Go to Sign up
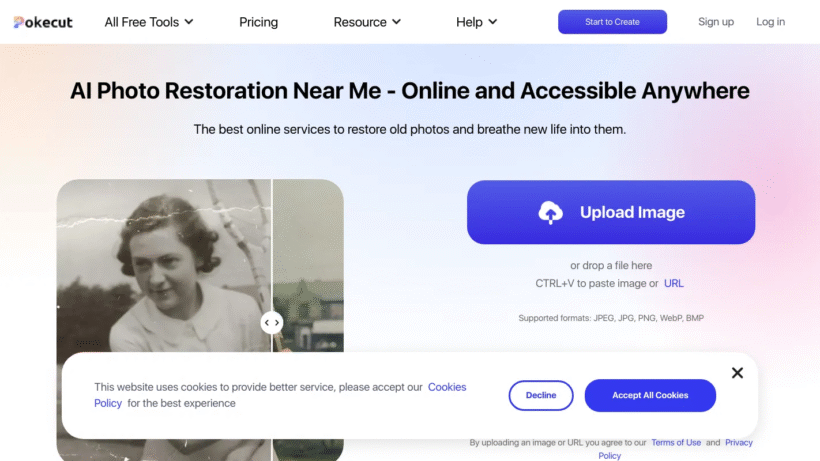The height and width of the screenshot is (461, 820). pos(716,22)
